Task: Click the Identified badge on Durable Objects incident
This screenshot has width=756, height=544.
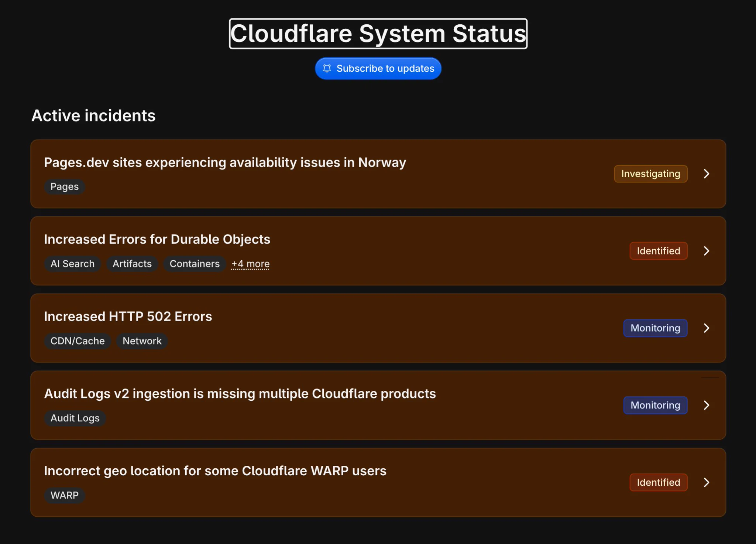Action: [x=658, y=251]
